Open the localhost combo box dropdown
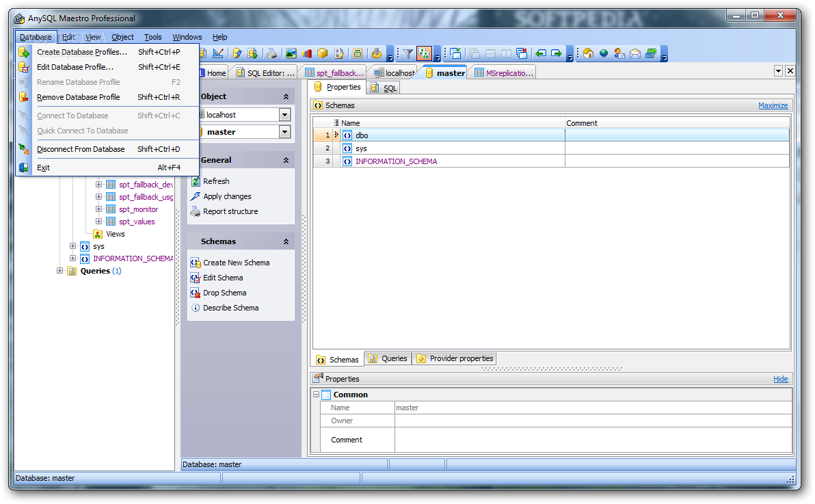This screenshot has height=504, width=815. 285,114
